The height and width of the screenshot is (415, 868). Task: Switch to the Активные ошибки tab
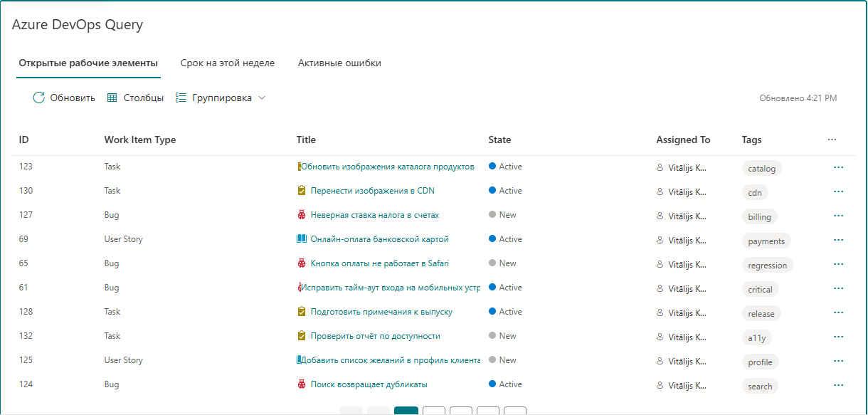point(339,63)
